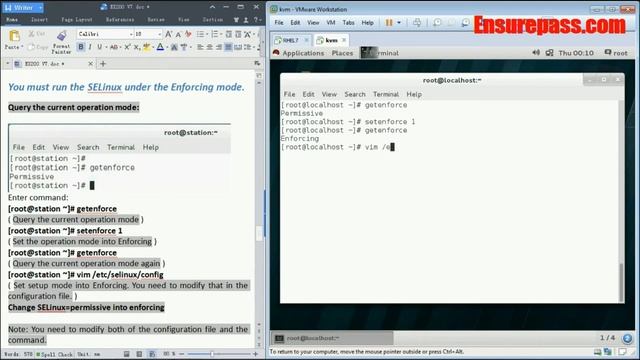Open the underline style dropdown arrow

(x=106, y=47)
